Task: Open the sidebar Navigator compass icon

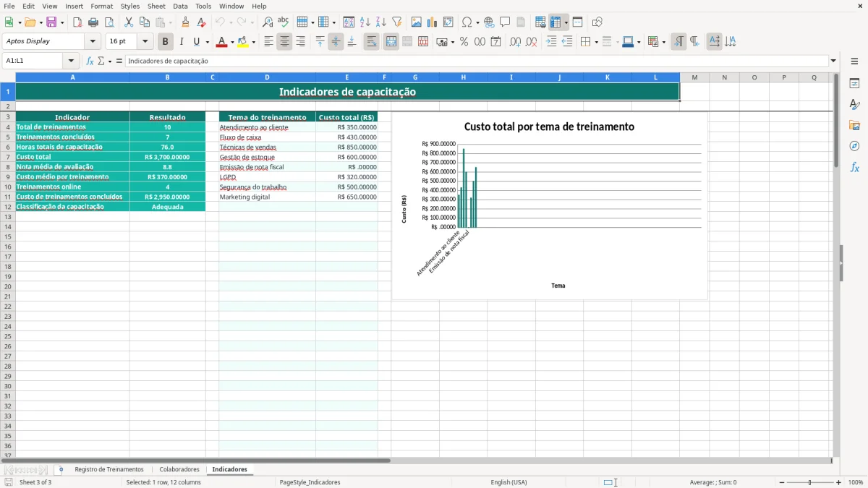Action: (x=854, y=146)
